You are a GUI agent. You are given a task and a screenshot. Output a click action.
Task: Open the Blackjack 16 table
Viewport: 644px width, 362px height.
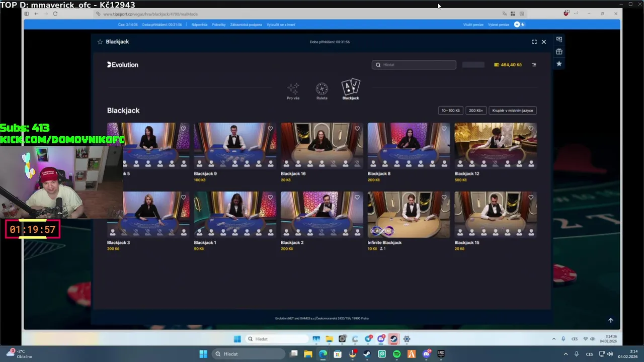pos(322,145)
